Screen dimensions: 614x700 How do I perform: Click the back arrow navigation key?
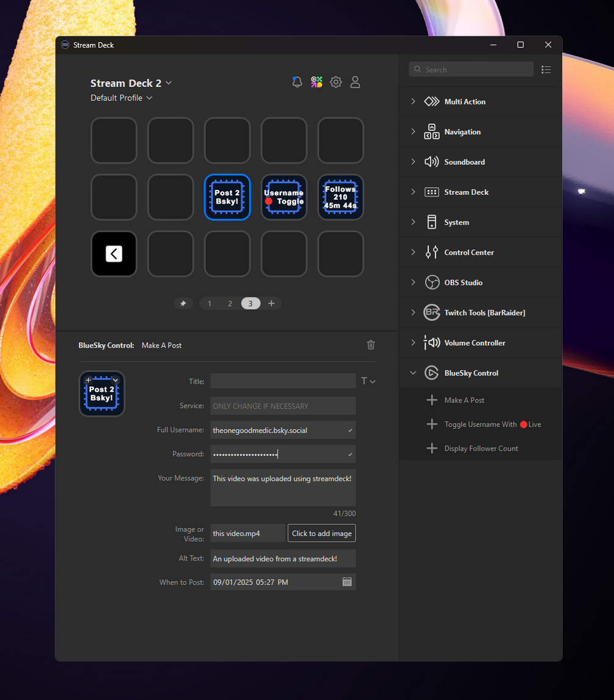[114, 253]
